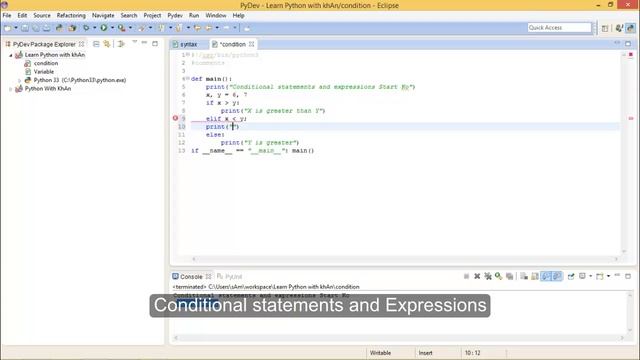Open the New file dropdown arrow
The width and height of the screenshot is (640, 360).
[x=16, y=28]
